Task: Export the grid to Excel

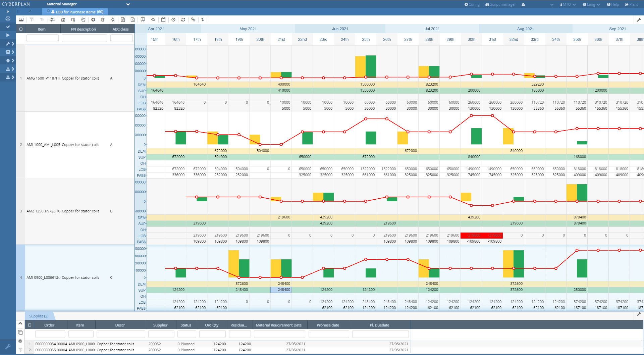Action: [123, 19]
